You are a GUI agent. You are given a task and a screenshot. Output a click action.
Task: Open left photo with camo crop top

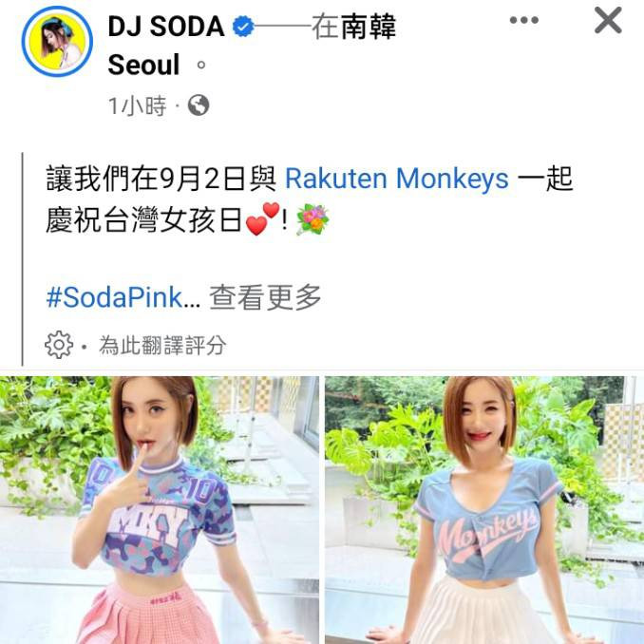[160, 510]
